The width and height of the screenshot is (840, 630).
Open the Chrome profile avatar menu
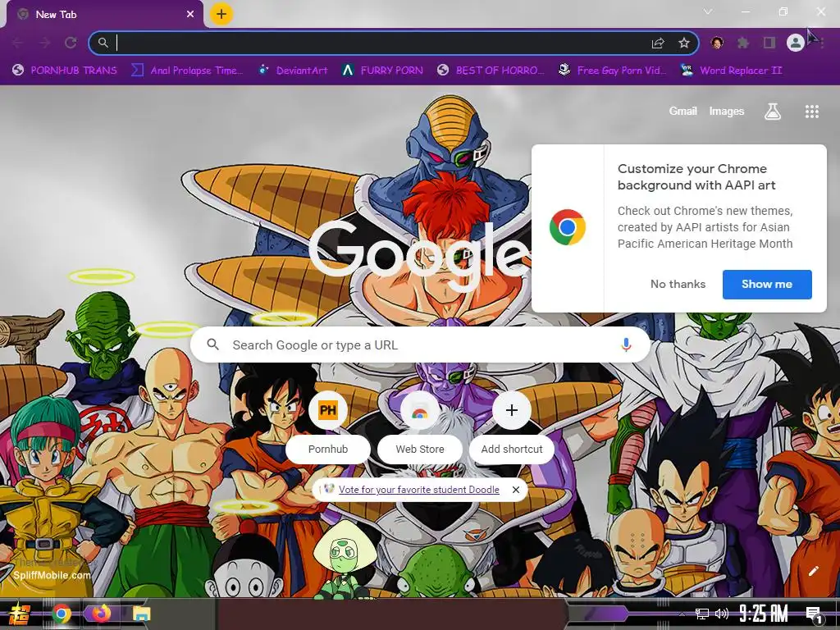[x=796, y=43]
